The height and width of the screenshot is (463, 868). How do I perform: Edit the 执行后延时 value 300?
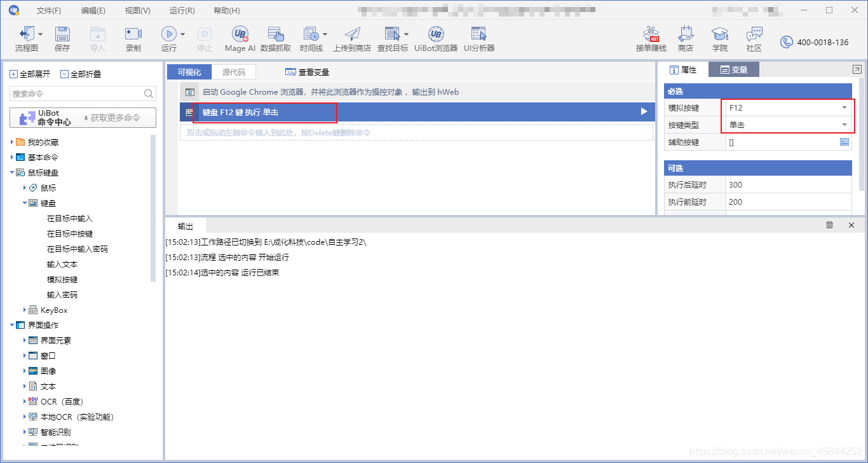coord(788,184)
